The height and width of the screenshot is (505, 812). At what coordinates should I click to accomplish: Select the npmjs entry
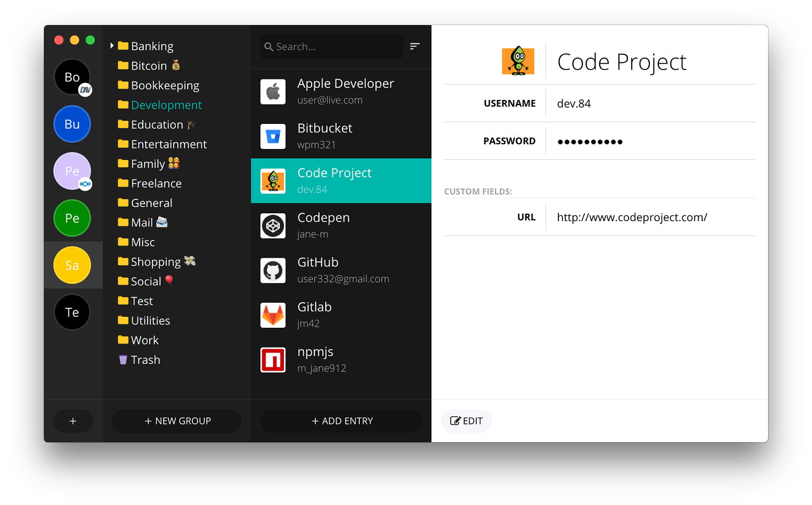coord(341,360)
